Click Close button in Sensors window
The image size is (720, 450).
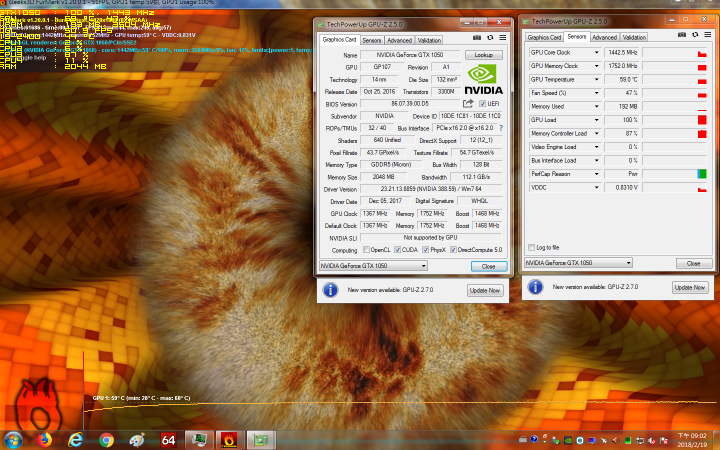[693, 264]
